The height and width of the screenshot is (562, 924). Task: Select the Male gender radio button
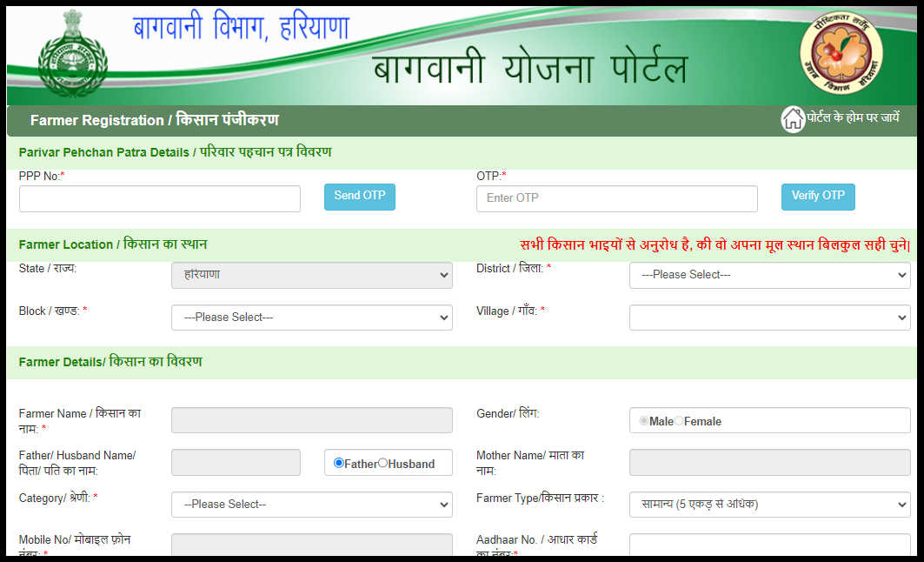(643, 420)
